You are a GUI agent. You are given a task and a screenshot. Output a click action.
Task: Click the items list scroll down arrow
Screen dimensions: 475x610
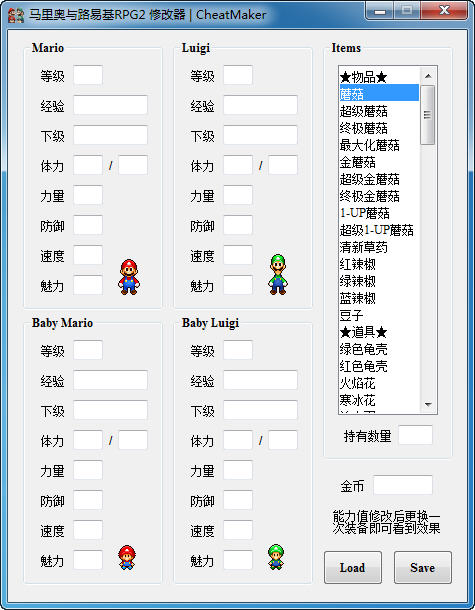tap(428, 405)
